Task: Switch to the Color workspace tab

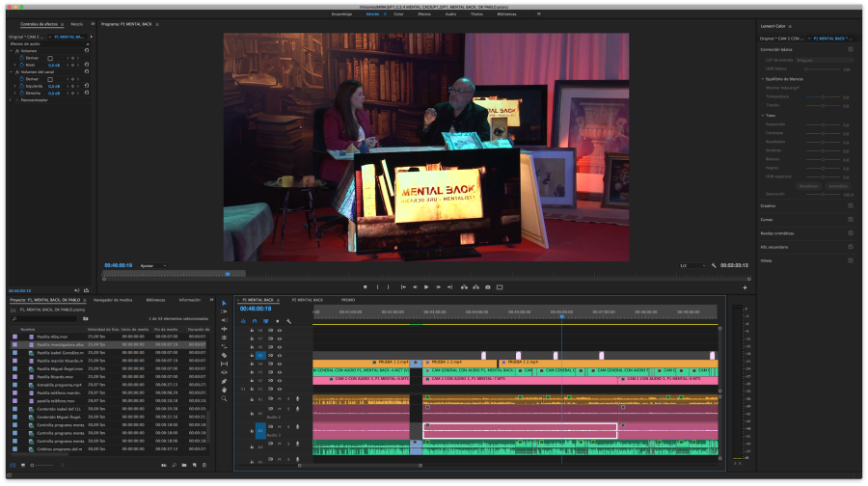Action: 398,13
